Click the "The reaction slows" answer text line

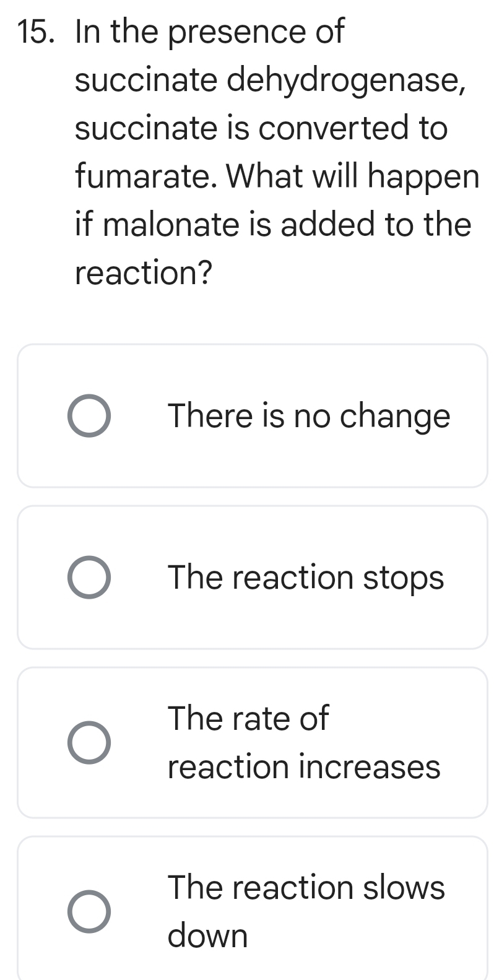tap(306, 887)
